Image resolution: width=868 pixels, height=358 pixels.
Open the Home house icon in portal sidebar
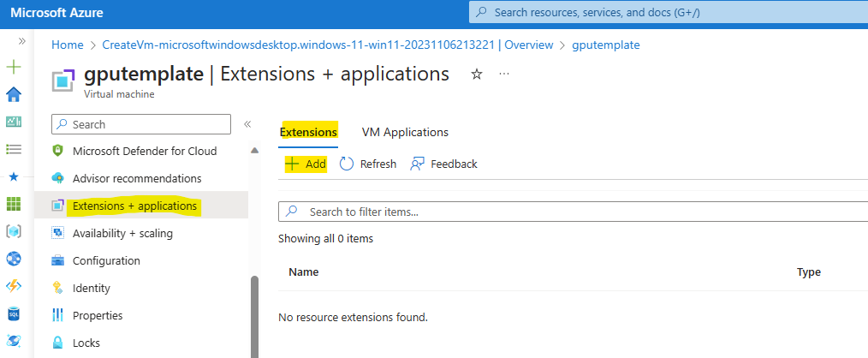click(x=14, y=95)
